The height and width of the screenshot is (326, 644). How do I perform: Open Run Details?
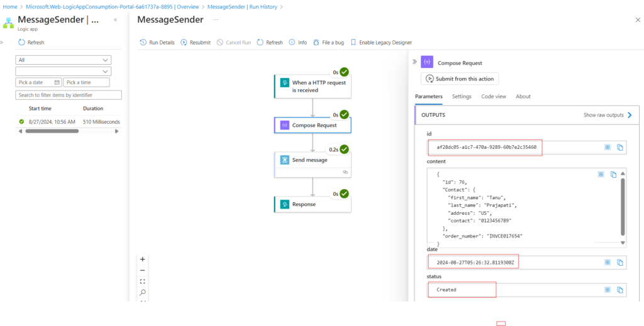click(157, 42)
